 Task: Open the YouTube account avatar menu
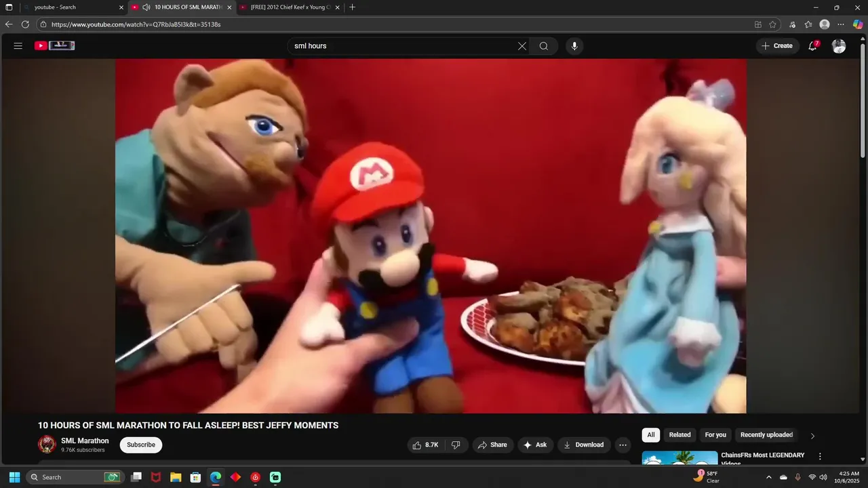[839, 46]
